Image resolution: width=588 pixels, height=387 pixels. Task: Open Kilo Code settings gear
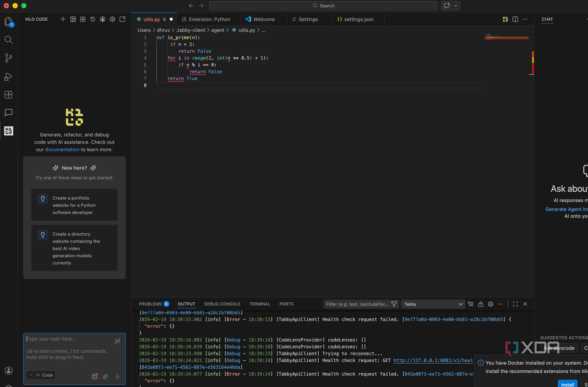[x=112, y=19]
